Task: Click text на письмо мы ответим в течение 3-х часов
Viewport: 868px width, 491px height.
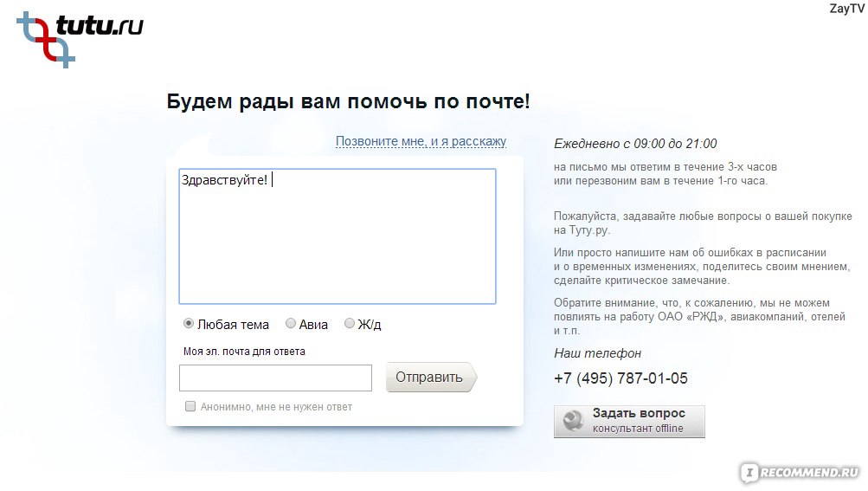Action: (665, 167)
